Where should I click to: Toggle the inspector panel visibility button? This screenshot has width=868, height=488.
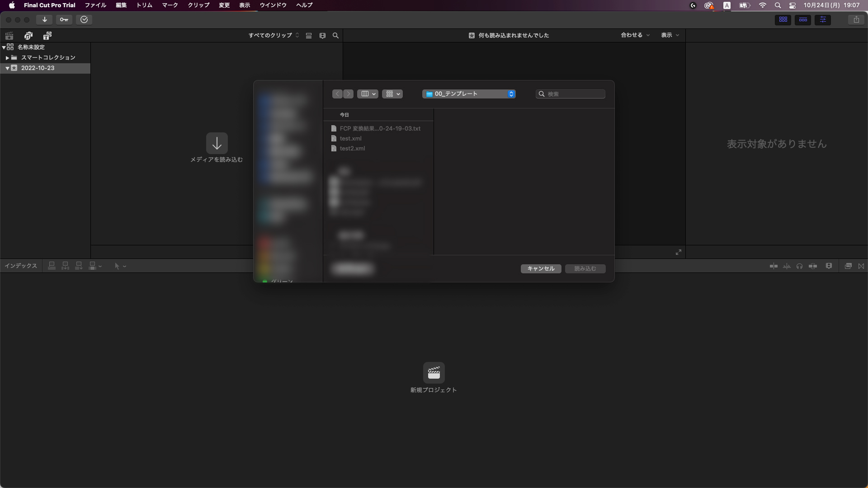[x=823, y=19]
